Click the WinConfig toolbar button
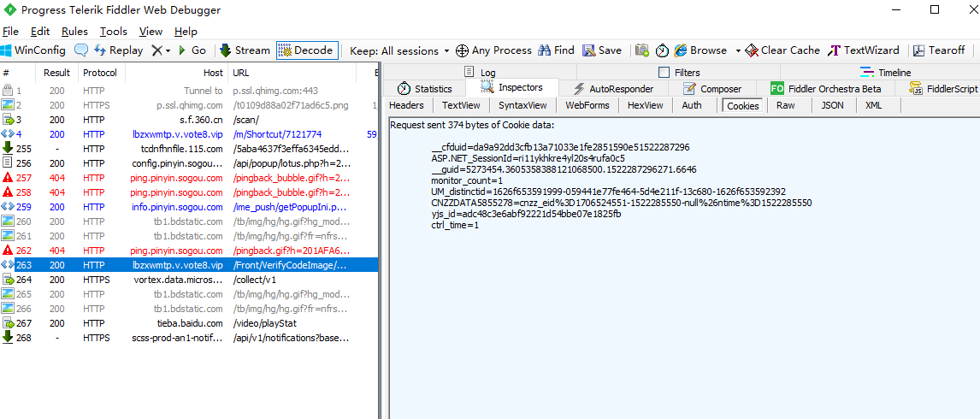This screenshot has width=980, height=419. [33, 50]
